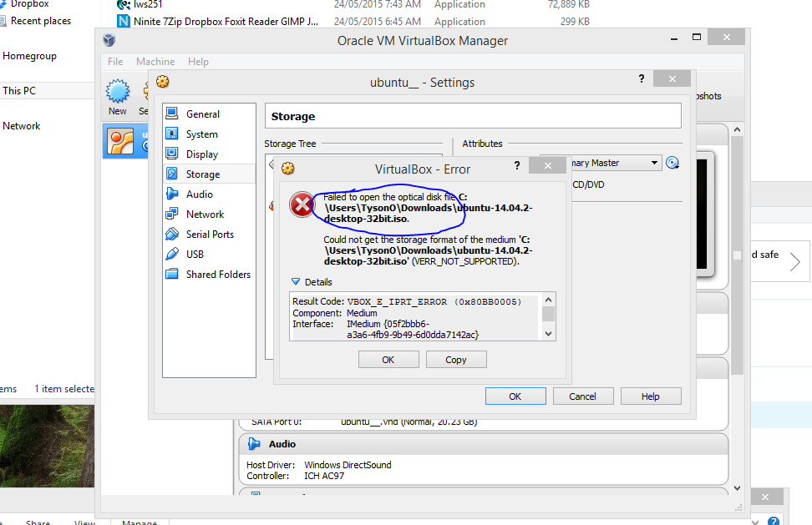Click the Serial Ports connector icon
The image size is (812, 525).
click(172, 234)
